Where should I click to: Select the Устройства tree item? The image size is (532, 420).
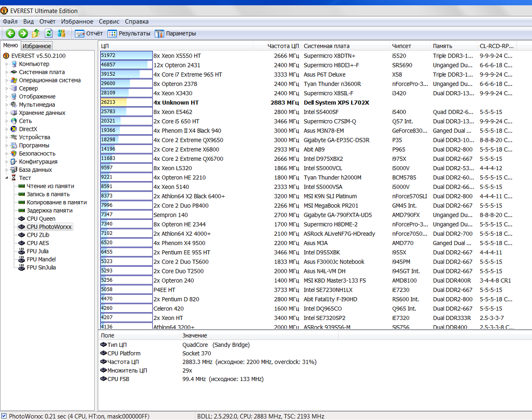[35, 137]
